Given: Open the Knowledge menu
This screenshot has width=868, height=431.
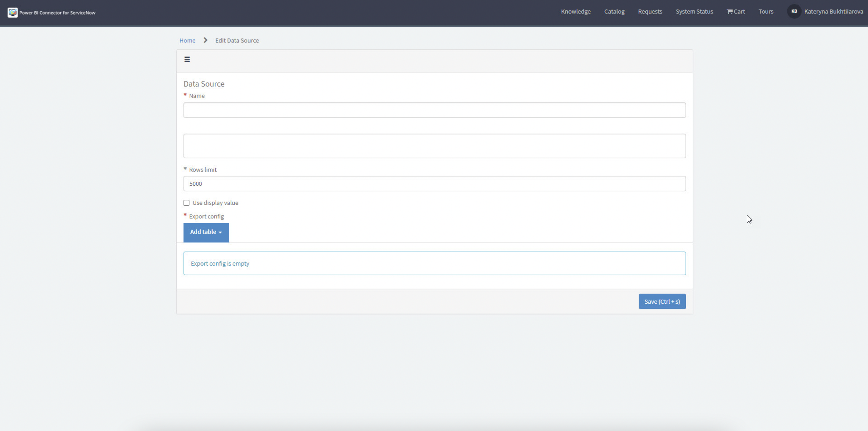Looking at the screenshot, I should pyautogui.click(x=576, y=11).
